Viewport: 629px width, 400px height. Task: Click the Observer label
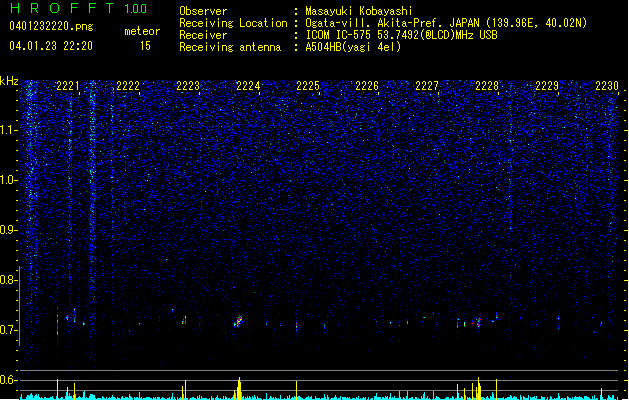tap(203, 11)
